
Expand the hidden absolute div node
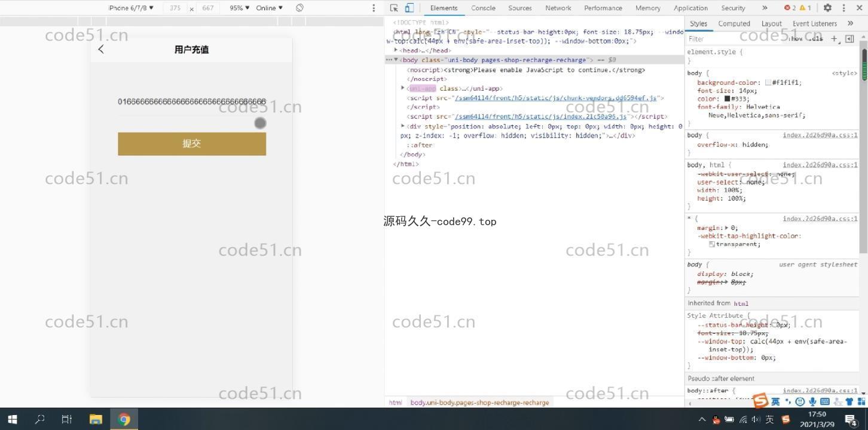pos(403,126)
